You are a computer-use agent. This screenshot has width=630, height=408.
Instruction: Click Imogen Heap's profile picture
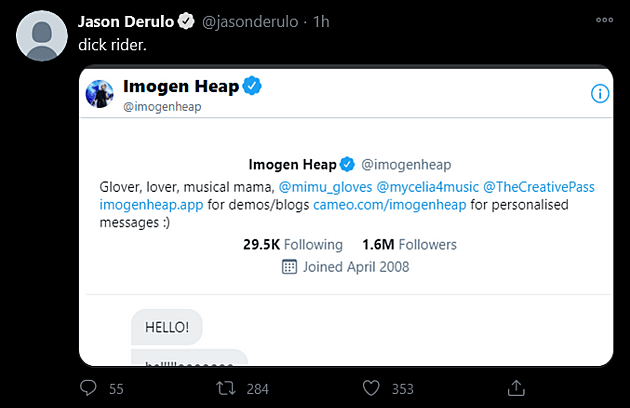(99, 94)
